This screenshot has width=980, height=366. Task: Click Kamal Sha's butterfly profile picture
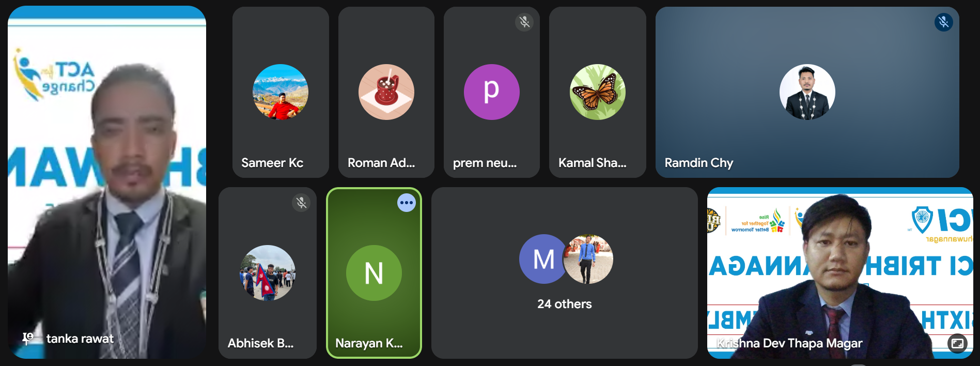pos(597,92)
